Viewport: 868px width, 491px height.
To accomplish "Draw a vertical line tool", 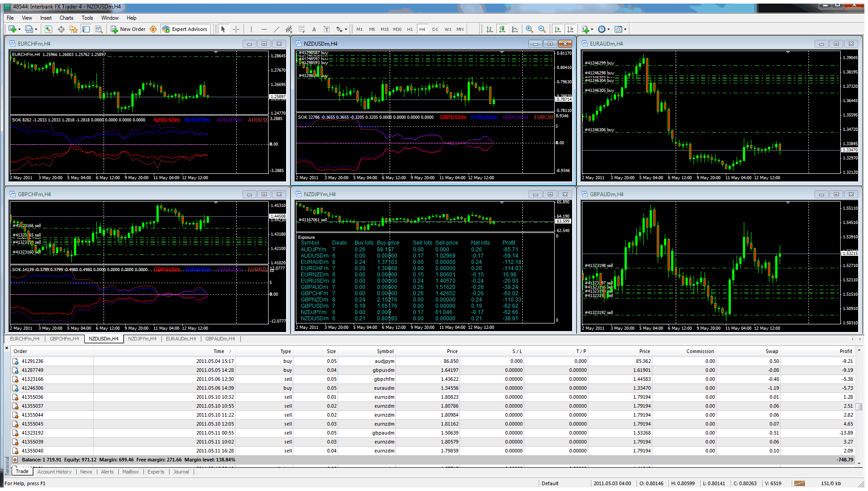I will tap(251, 29).
